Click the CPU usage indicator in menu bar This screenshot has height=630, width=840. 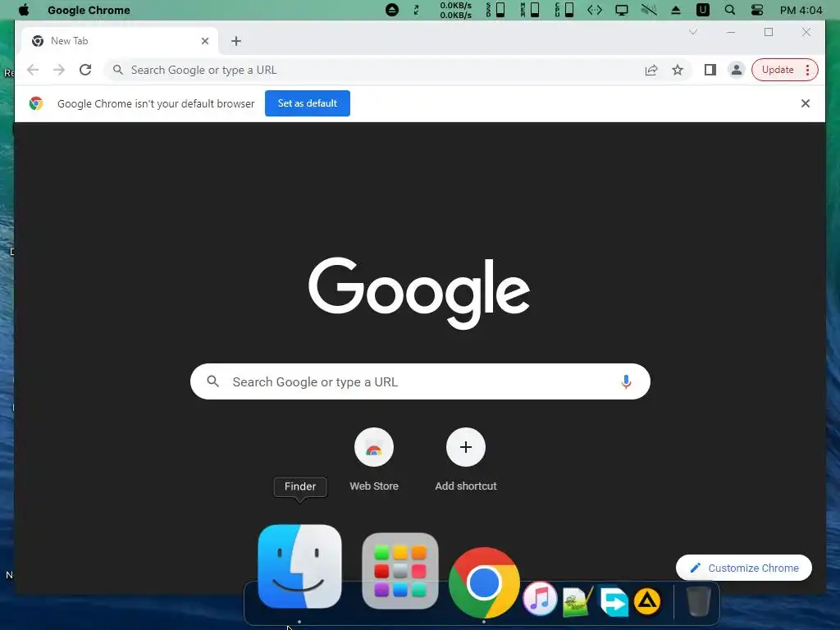(564, 10)
